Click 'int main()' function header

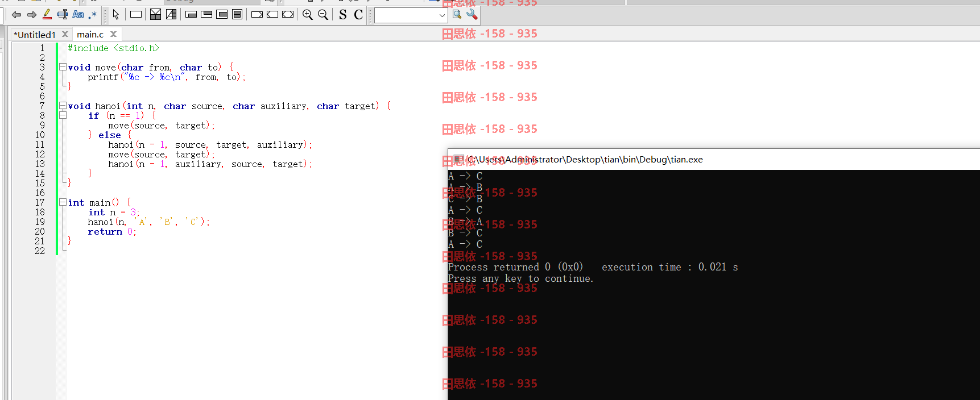point(94,203)
